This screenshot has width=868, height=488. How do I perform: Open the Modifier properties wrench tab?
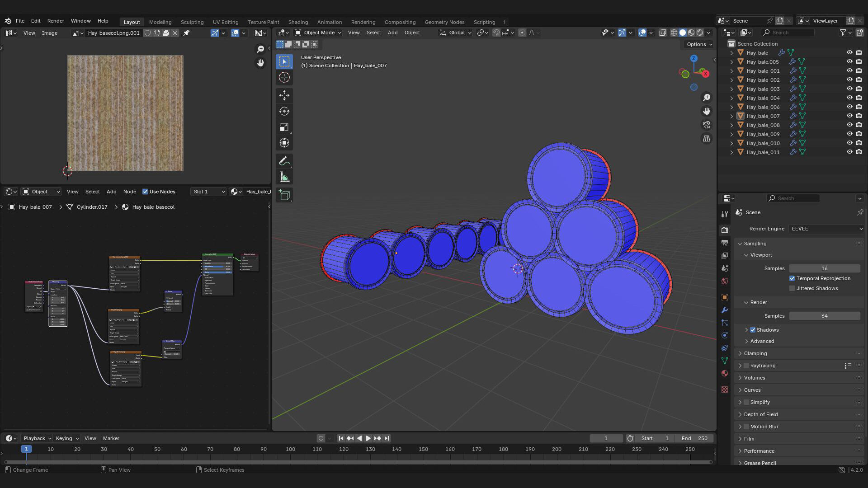725,310
